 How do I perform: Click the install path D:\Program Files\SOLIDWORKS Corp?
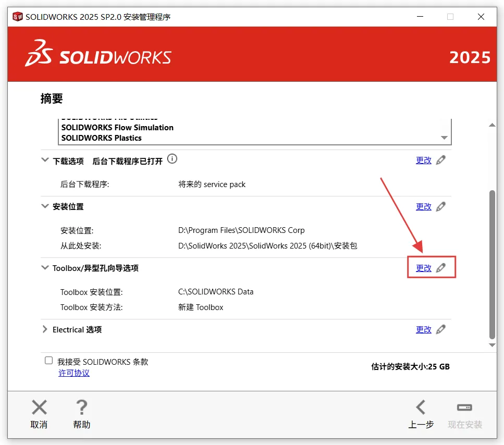pos(241,230)
